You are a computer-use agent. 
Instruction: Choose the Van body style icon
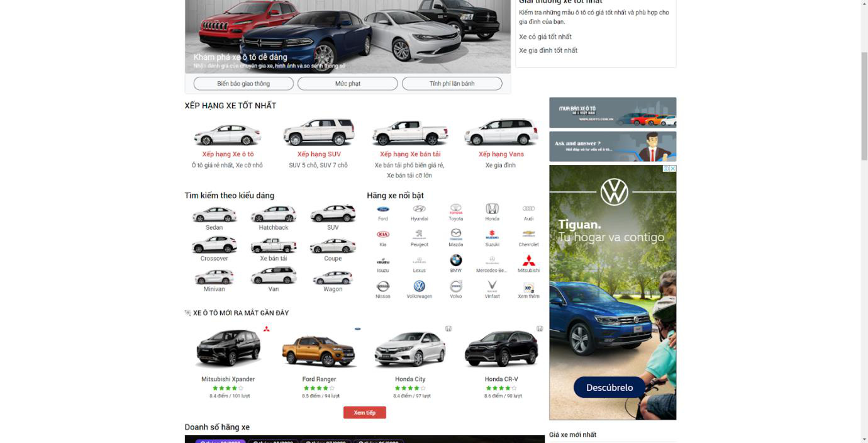pos(274,276)
